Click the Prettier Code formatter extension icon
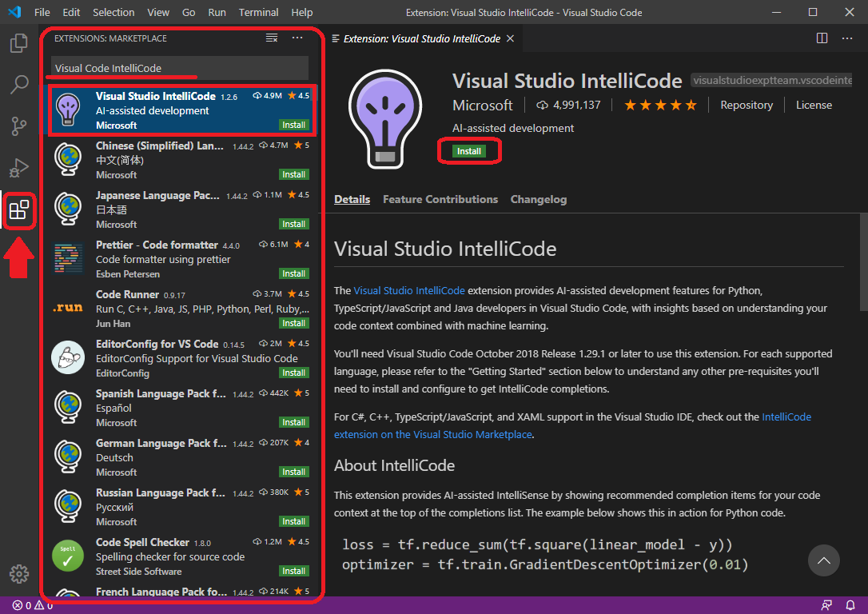This screenshot has width=868, height=614. 68,258
